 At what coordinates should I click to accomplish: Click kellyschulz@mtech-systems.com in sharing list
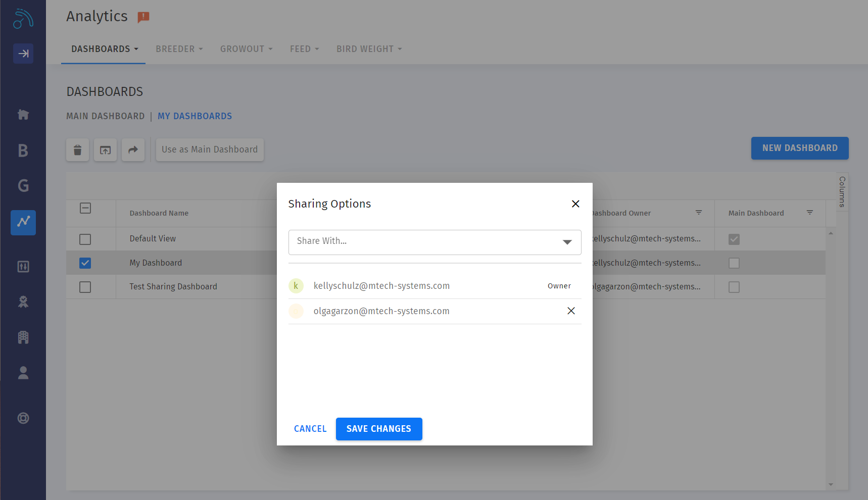pos(381,286)
